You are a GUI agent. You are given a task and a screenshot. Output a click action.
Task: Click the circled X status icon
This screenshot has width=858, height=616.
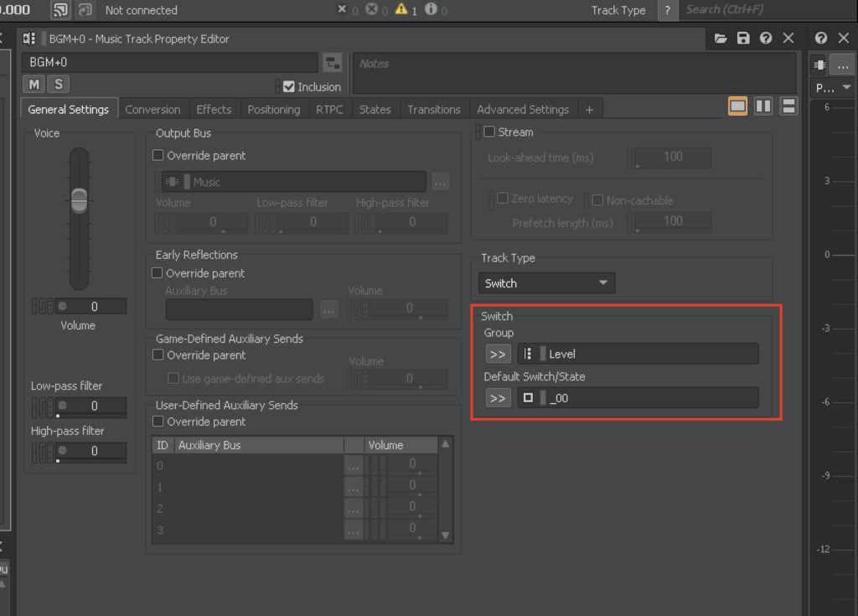[x=371, y=9]
